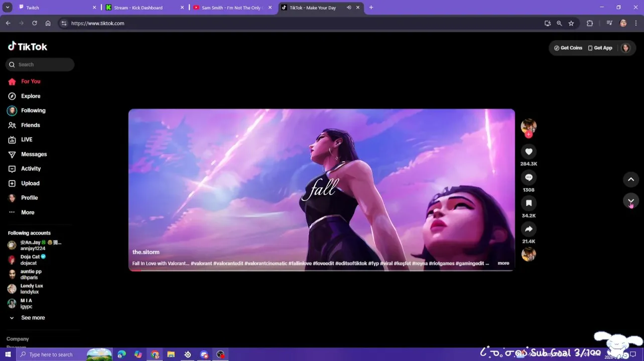Like the video with the heart icon
Image resolution: width=644 pixels, height=361 pixels.
pyautogui.click(x=529, y=151)
